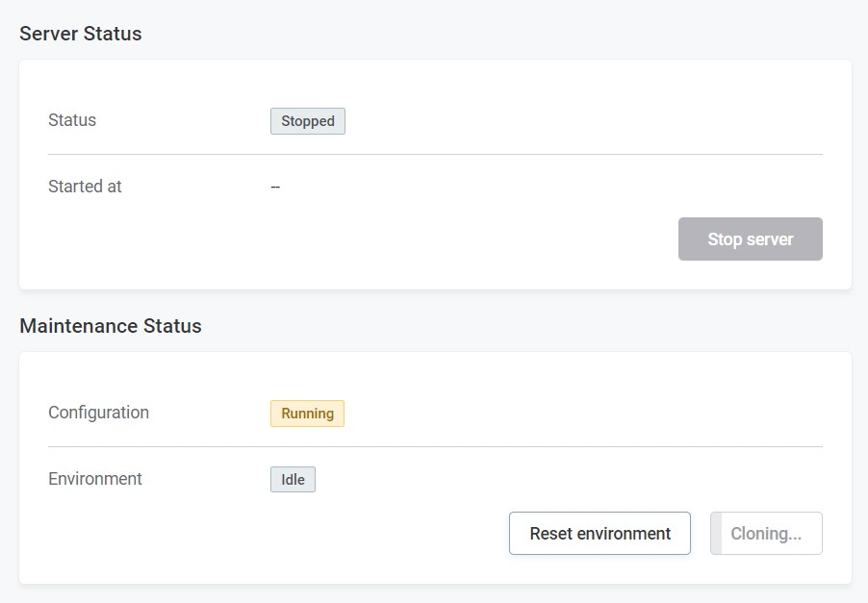Click the Stop server button
868x603 pixels.
tap(750, 239)
